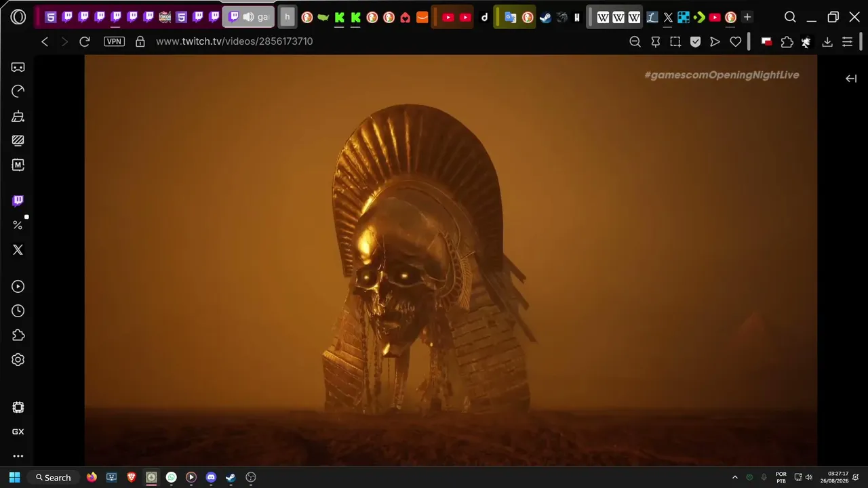The width and height of the screenshot is (868, 488).
Task: Switch to the Google Translate tab
Action: pos(510,17)
